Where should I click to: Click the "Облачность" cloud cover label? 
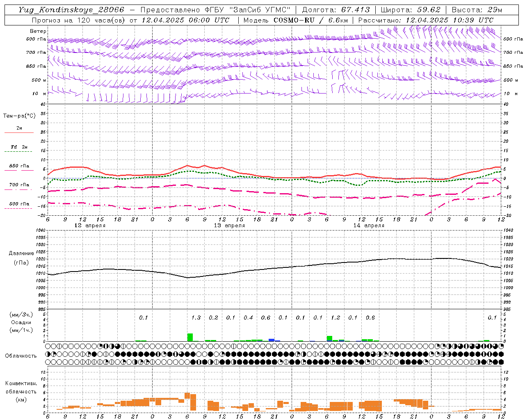pyautogui.click(x=21, y=356)
